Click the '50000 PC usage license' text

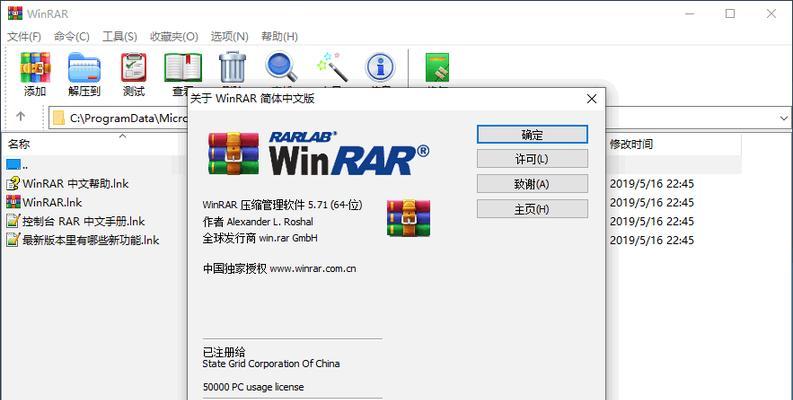pos(253,387)
